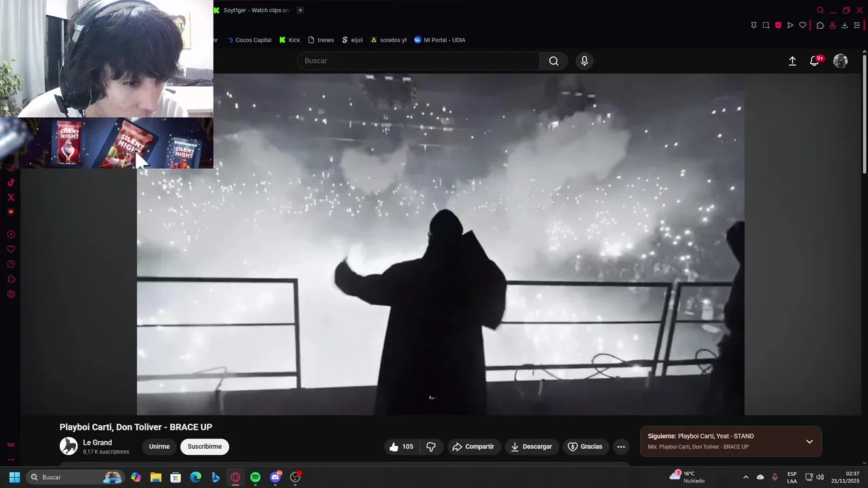Viewport: 868px width, 488px height.
Task: Open OBS Studio from the taskbar
Action: pyautogui.click(x=295, y=477)
